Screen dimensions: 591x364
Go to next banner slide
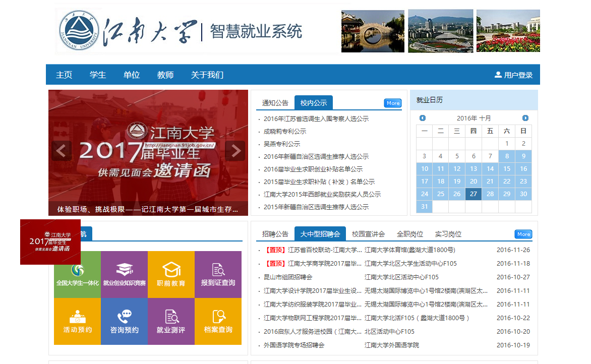point(235,151)
